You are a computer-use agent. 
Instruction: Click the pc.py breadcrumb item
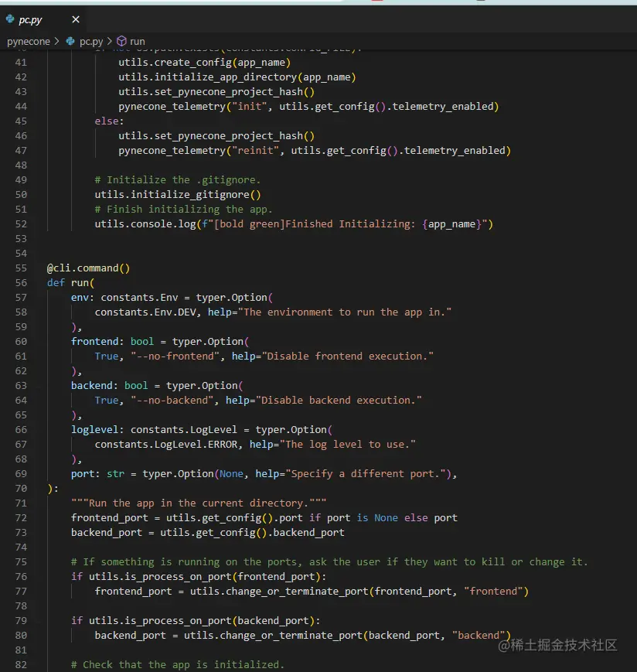point(90,41)
